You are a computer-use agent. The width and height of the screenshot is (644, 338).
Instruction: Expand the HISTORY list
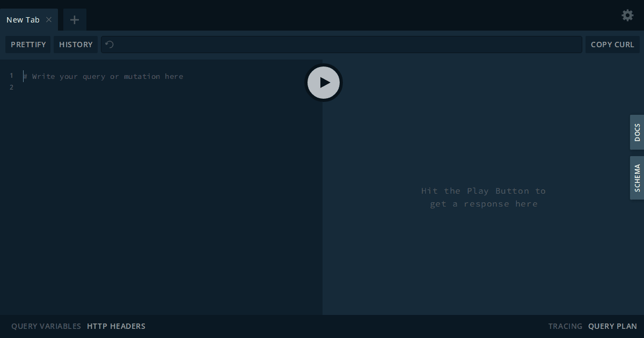pyautogui.click(x=76, y=45)
